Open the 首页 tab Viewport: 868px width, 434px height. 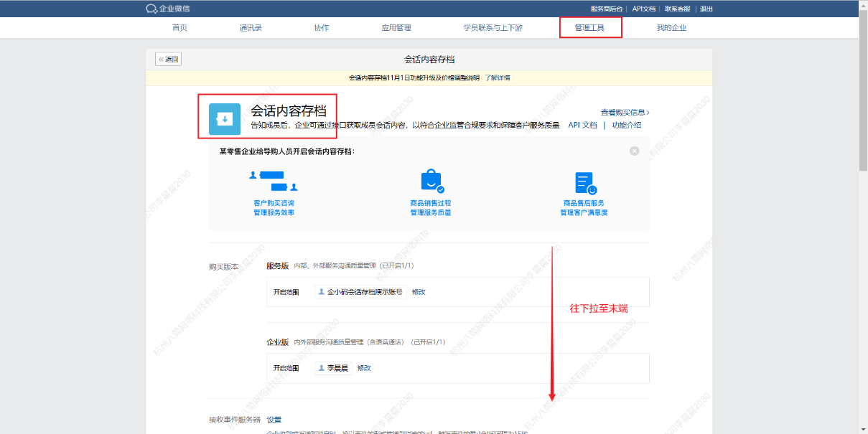tap(179, 28)
